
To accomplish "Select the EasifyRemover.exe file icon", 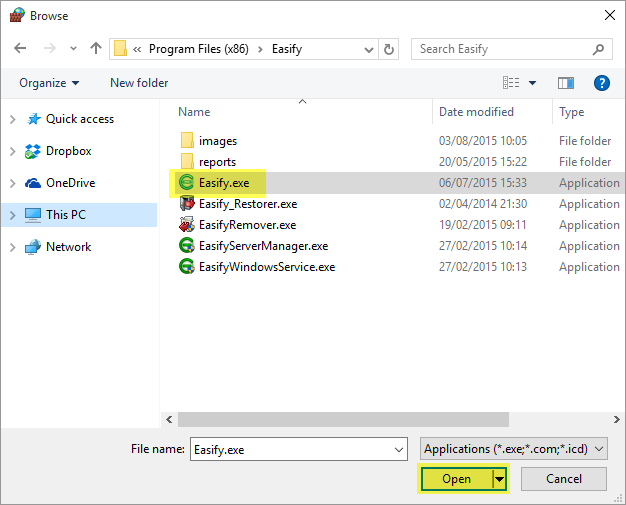I will [186, 225].
